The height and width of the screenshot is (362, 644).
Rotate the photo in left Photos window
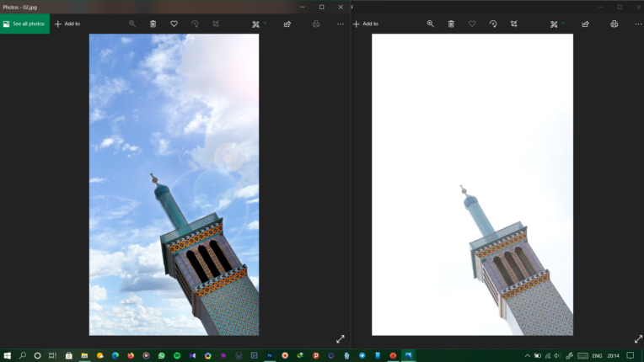point(195,24)
